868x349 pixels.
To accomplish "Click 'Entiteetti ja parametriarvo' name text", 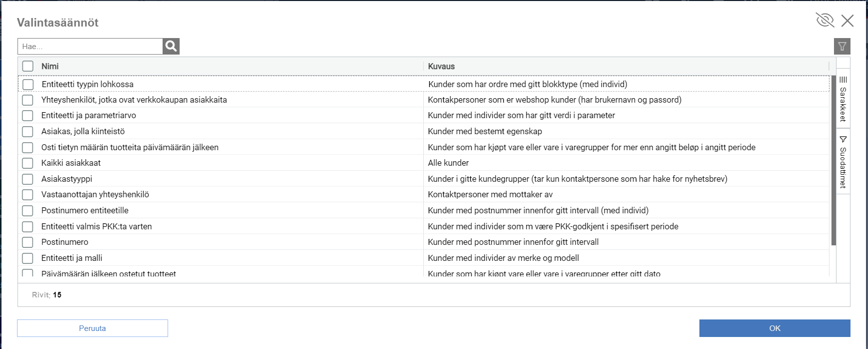I will (89, 115).
